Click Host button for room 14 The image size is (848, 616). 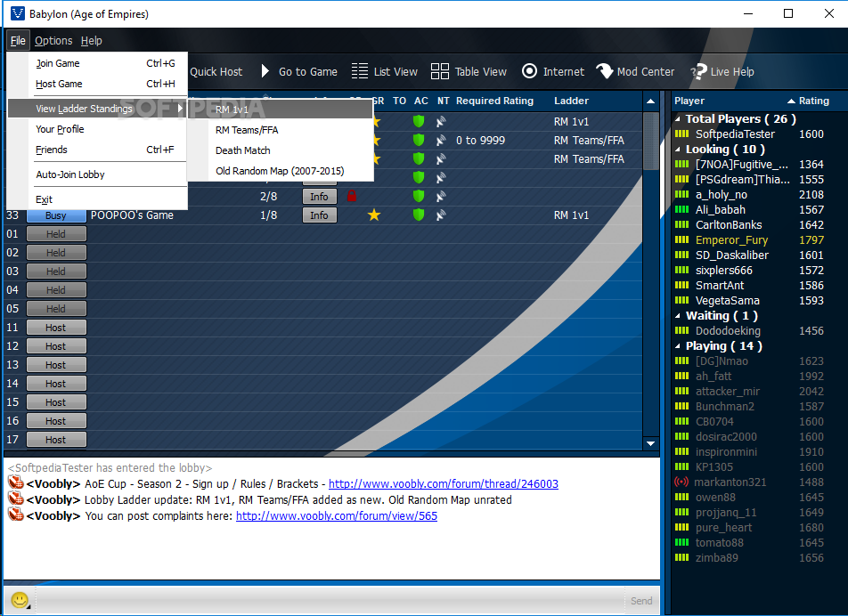(x=56, y=384)
